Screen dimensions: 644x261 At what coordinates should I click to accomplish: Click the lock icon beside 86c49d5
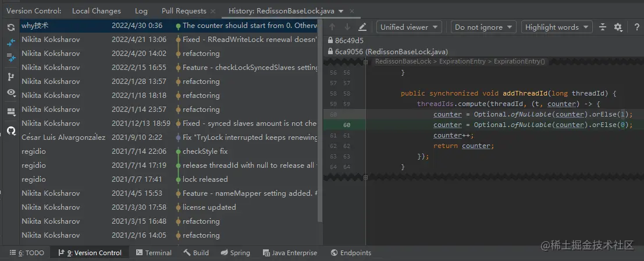point(330,40)
